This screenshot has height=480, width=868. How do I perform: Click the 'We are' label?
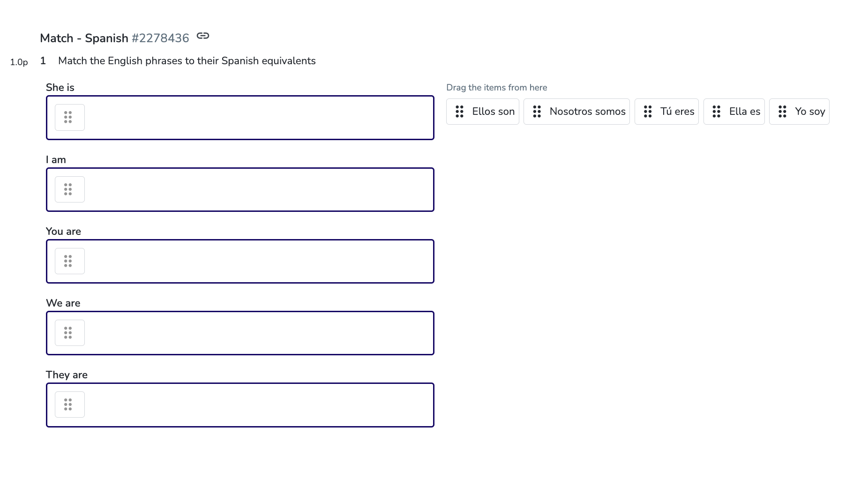click(x=63, y=303)
